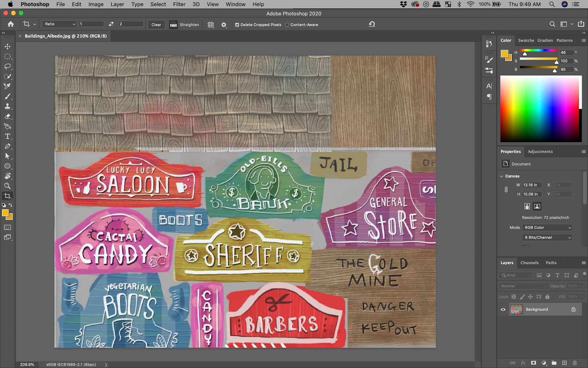Click the Clear button
The width and height of the screenshot is (588, 368).
[x=156, y=25]
